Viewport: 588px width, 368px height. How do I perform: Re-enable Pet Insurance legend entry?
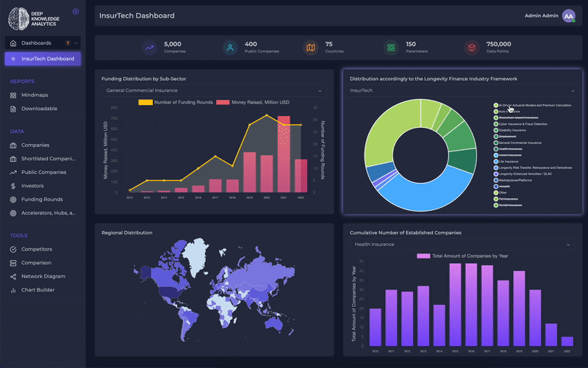pos(506,199)
